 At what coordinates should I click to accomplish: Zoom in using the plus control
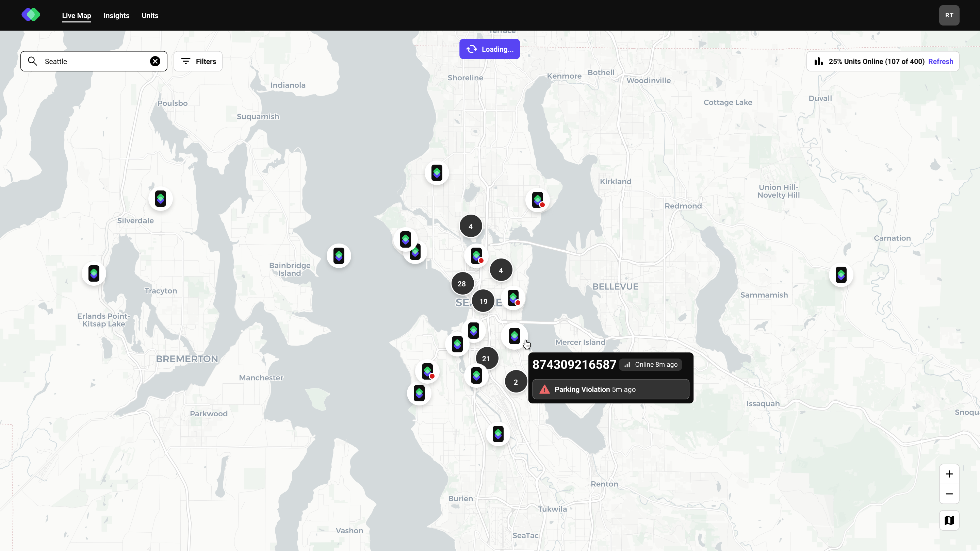[x=949, y=474]
